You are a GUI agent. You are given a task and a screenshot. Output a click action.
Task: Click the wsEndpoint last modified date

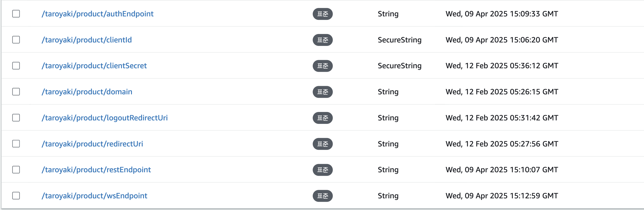(502, 196)
